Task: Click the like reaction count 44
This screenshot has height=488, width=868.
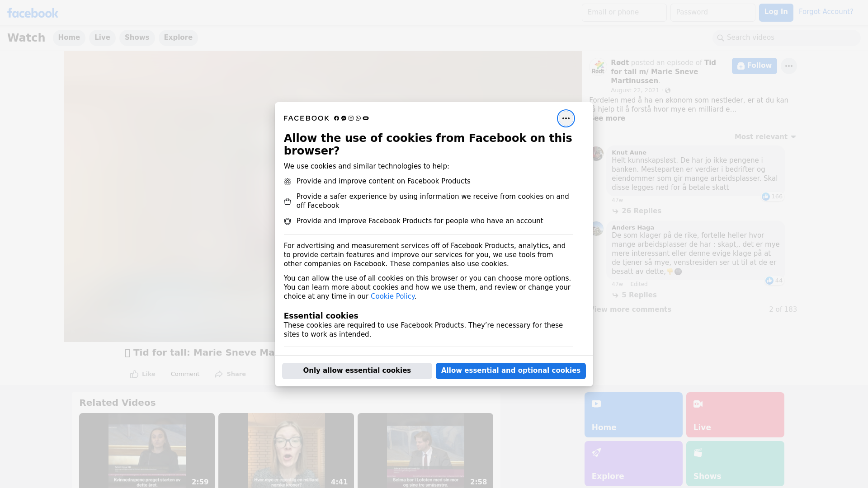Action: click(774, 281)
